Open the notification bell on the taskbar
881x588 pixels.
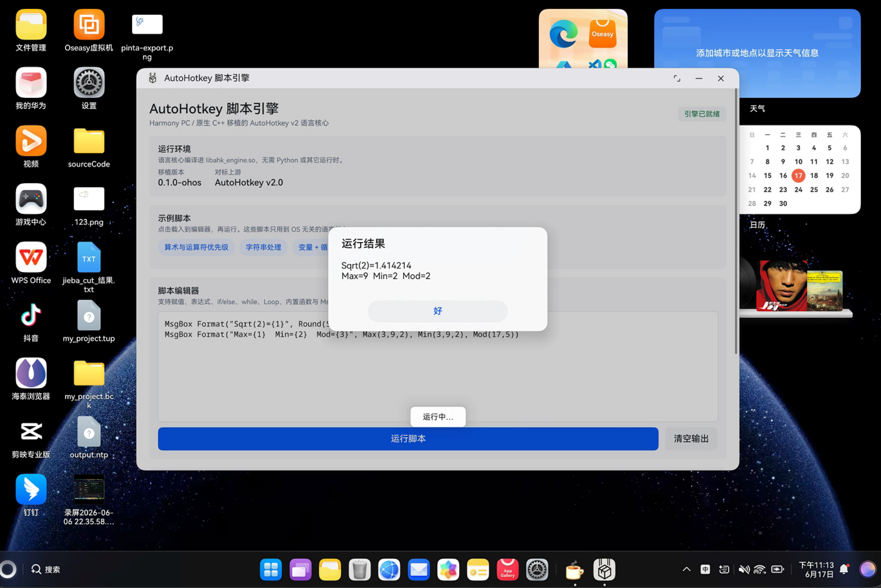point(845,569)
